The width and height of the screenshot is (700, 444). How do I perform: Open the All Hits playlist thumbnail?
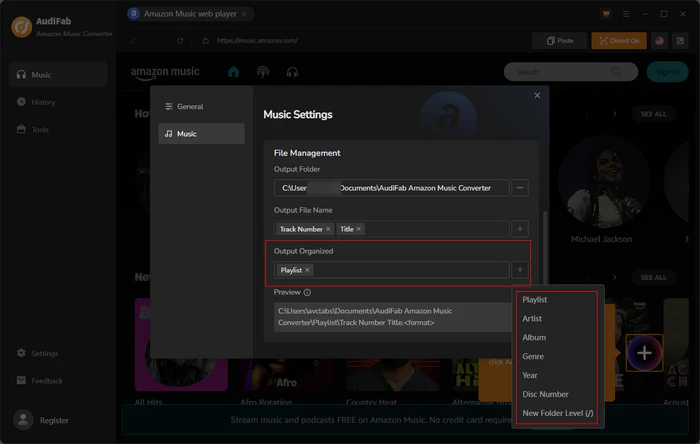click(181, 344)
